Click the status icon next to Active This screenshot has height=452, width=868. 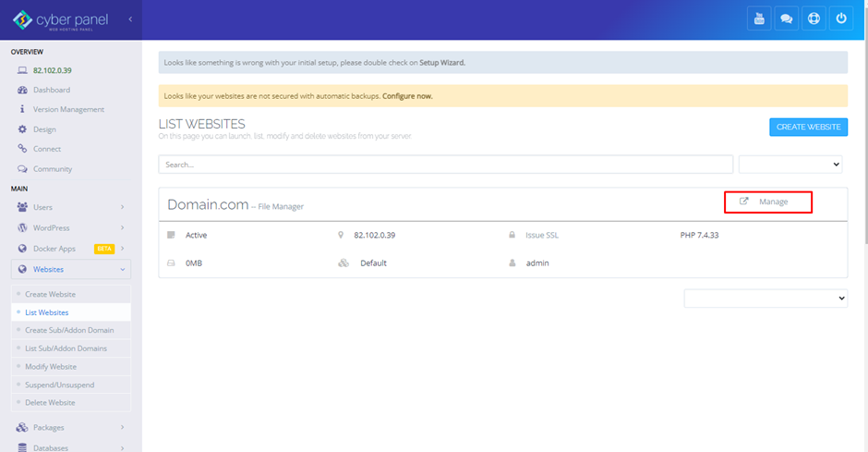pyautogui.click(x=171, y=235)
